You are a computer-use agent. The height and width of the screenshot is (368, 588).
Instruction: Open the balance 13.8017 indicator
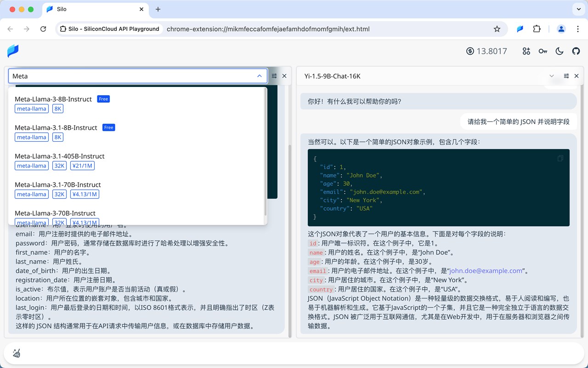[x=486, y=51]
